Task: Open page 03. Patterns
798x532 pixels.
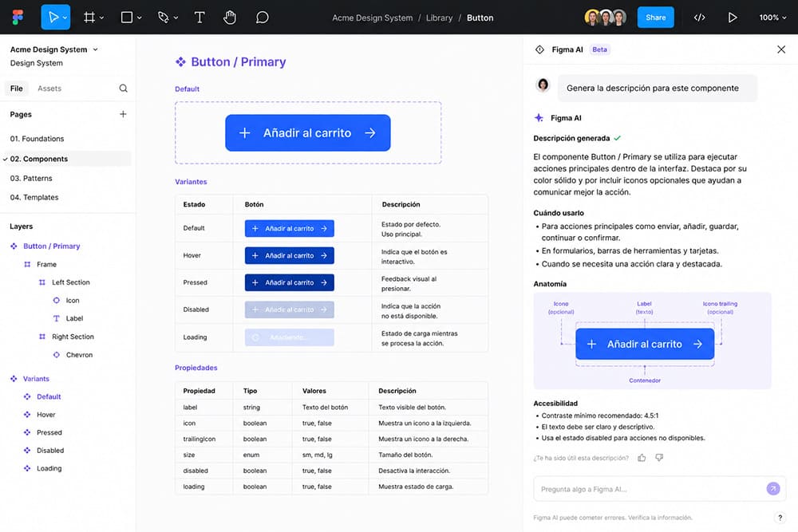Action: [31, 178]
